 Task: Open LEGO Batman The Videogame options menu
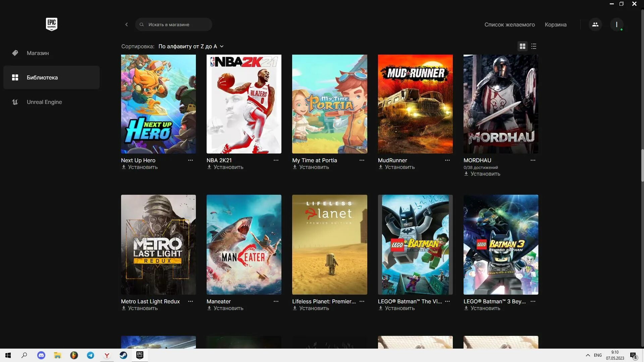coord(447,301)
